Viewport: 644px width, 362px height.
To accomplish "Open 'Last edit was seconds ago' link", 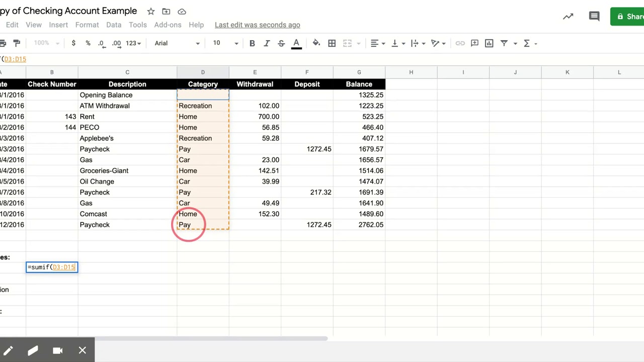I will click(258, 25).
